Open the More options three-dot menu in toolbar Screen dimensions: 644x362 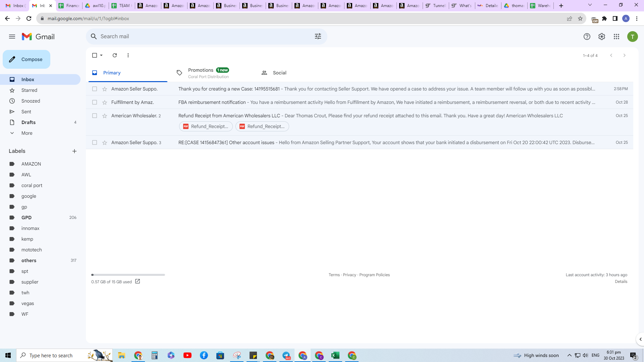(x=128, y=55)
